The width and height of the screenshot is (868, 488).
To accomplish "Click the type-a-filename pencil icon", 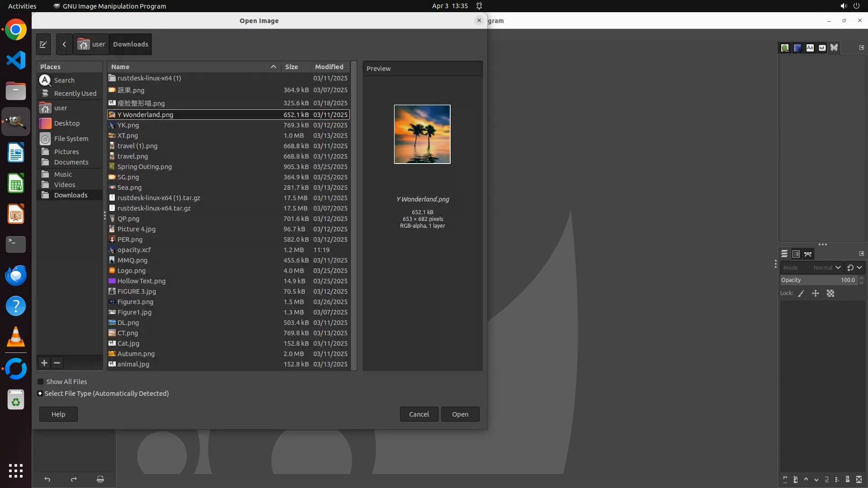I will tap(43, 44).
